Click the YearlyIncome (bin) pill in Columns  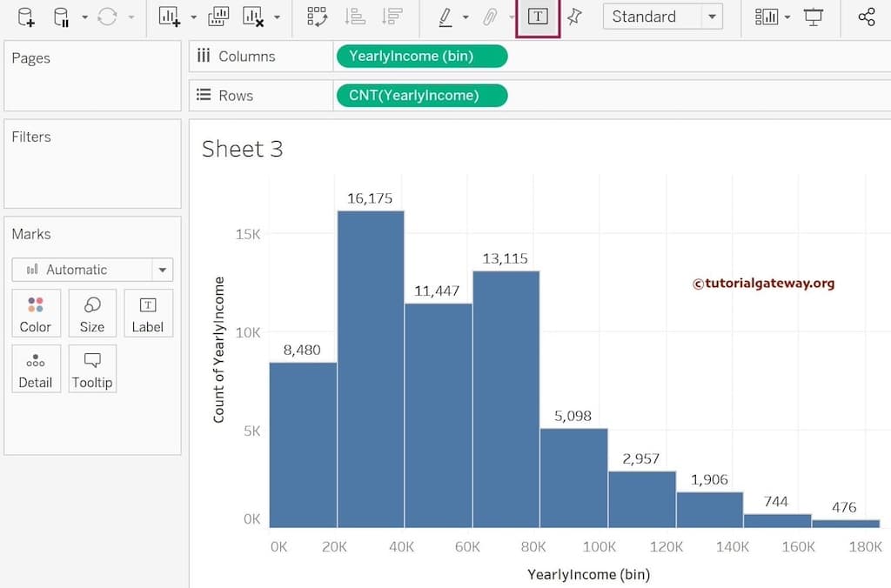pyautogui.click(x=421, y=57)
